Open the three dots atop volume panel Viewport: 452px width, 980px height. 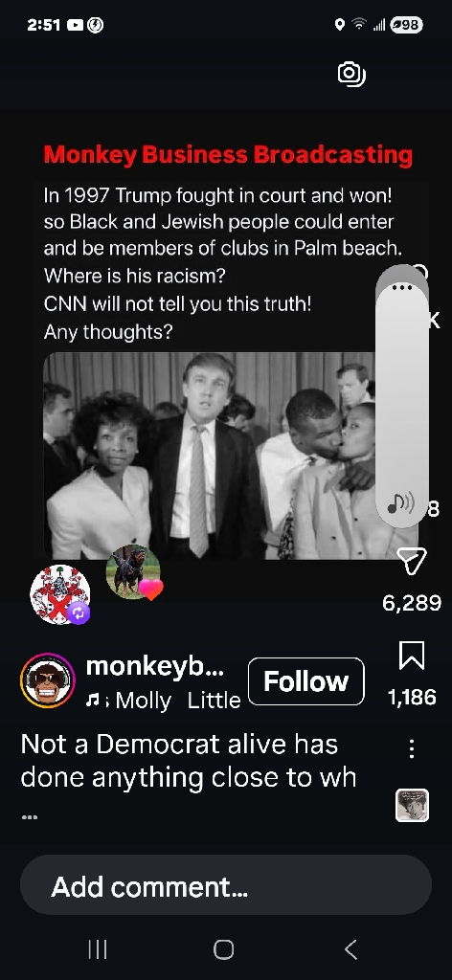[x=401, y=287]
